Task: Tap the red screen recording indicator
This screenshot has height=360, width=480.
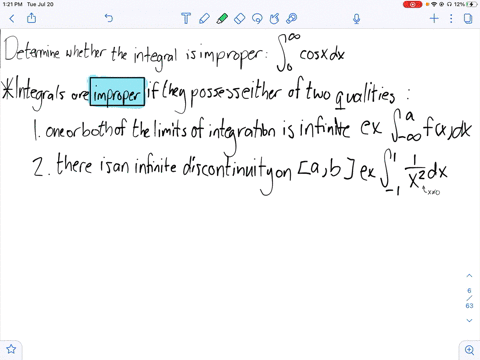Action: (412, 4)
